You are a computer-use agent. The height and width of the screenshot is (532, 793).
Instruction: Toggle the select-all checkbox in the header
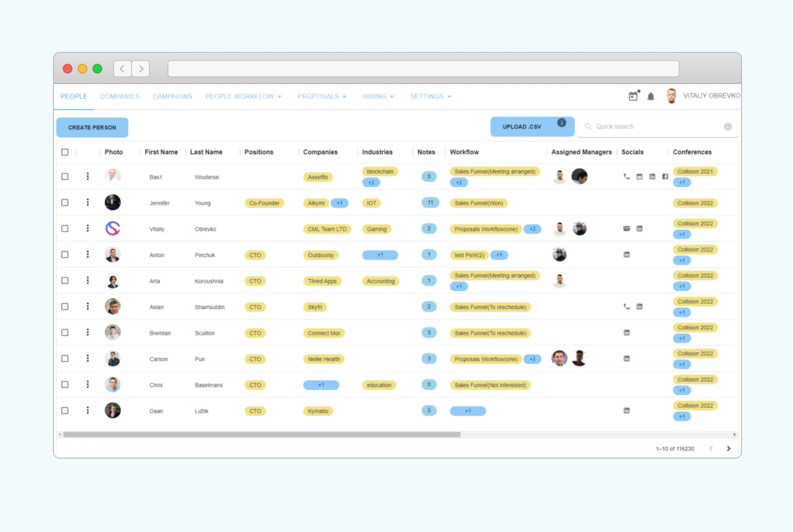coord(65,152)
